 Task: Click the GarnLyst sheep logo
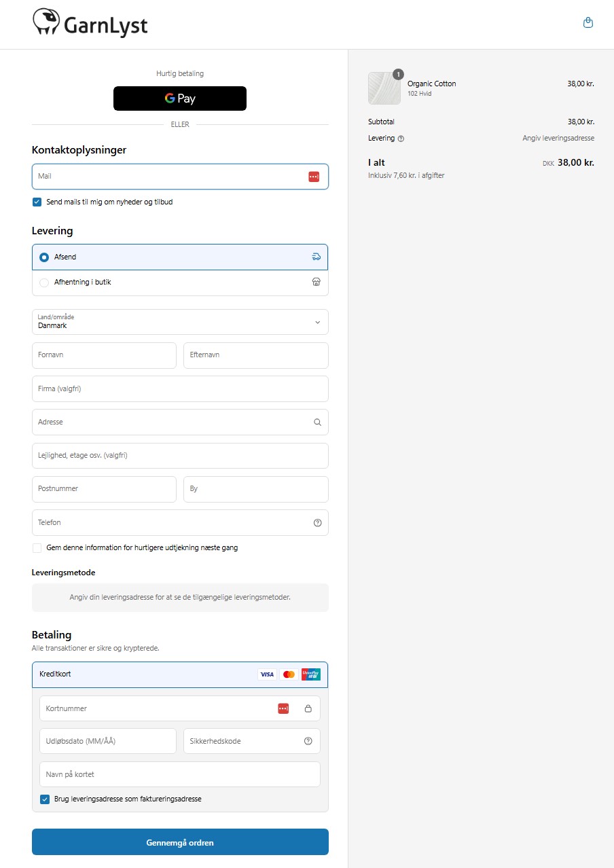[90, 23]
